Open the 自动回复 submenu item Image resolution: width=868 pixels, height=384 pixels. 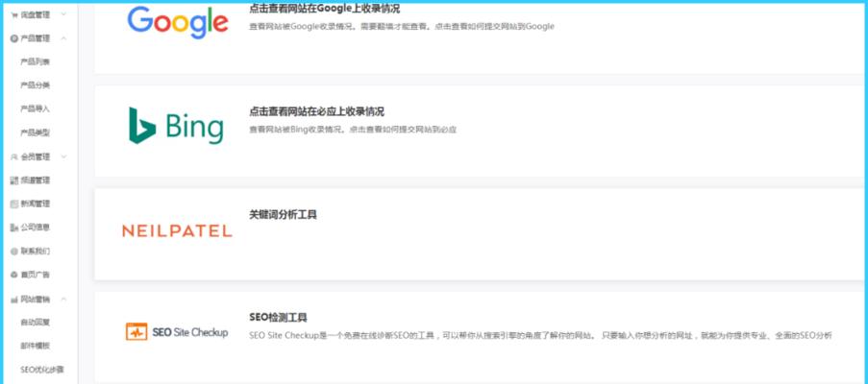tap(35, 323)
